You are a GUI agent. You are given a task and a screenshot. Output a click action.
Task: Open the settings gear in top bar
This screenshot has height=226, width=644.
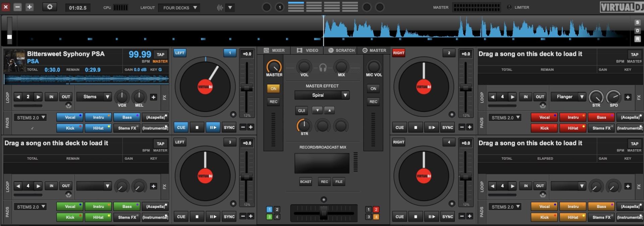point(50,7)
